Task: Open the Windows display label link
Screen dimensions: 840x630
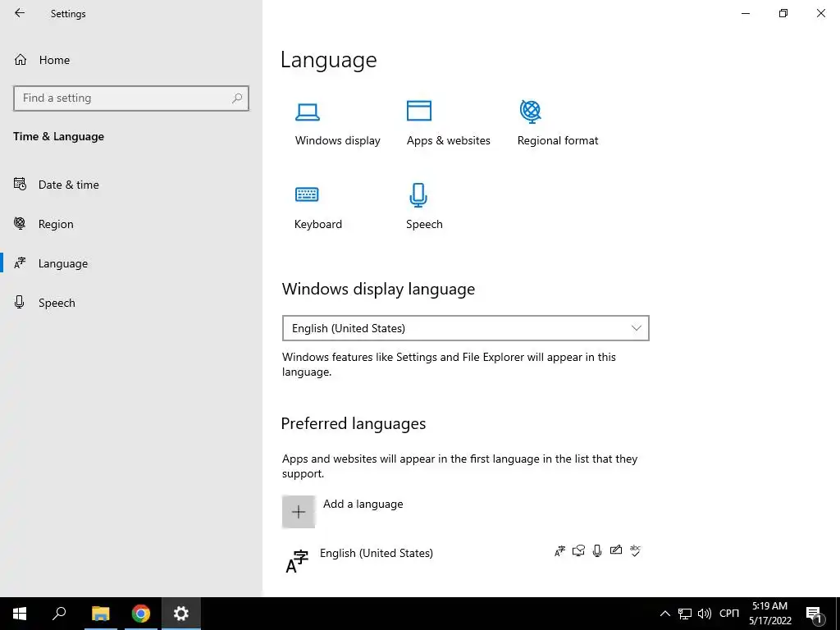Action: [337, 140]
